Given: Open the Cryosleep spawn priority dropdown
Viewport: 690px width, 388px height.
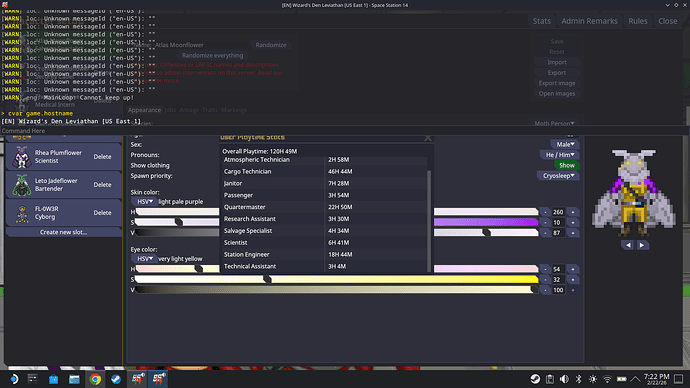Looking at the screenshot, I should pyautogui.click(x=558, y=176).
